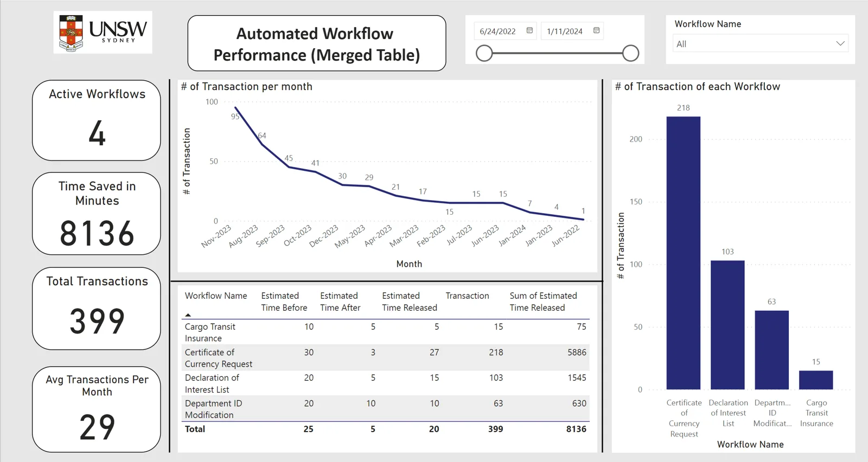Expand the Workflow Name dropdown showing All
The width and height of the screenshot is (868, 462).
coord(760,44)
